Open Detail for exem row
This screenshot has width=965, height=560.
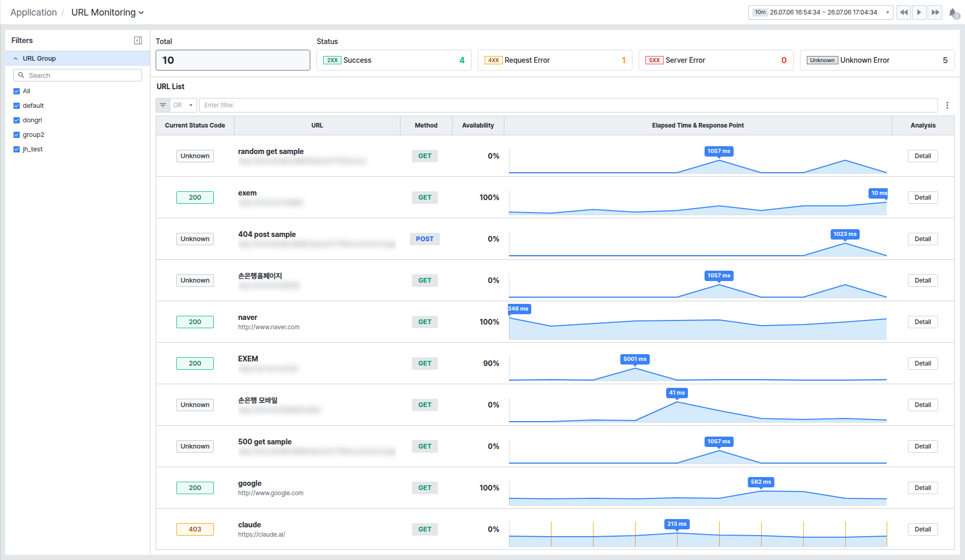pyautogui.click(x=922, y=198)
